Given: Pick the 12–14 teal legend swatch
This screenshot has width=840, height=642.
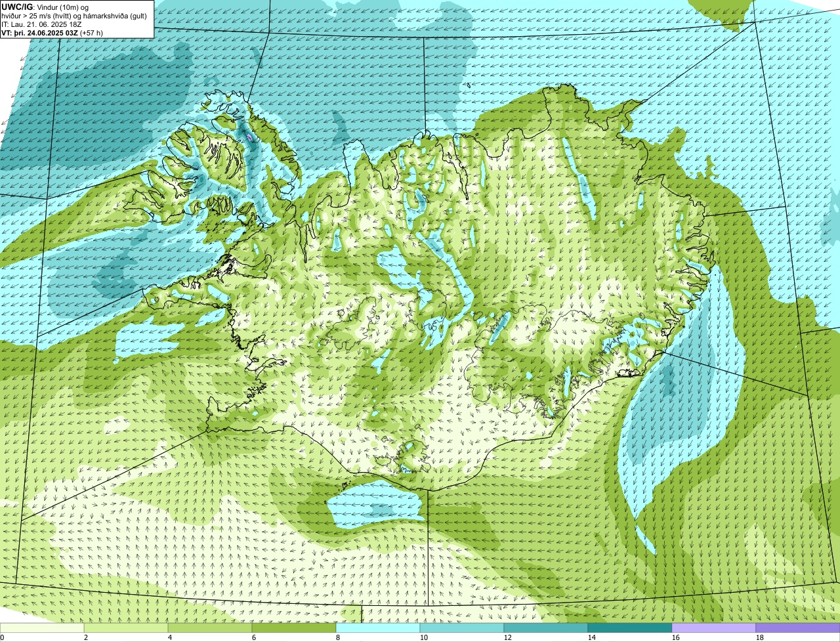Looking at the screenshot, I should (x=546, y=628).
